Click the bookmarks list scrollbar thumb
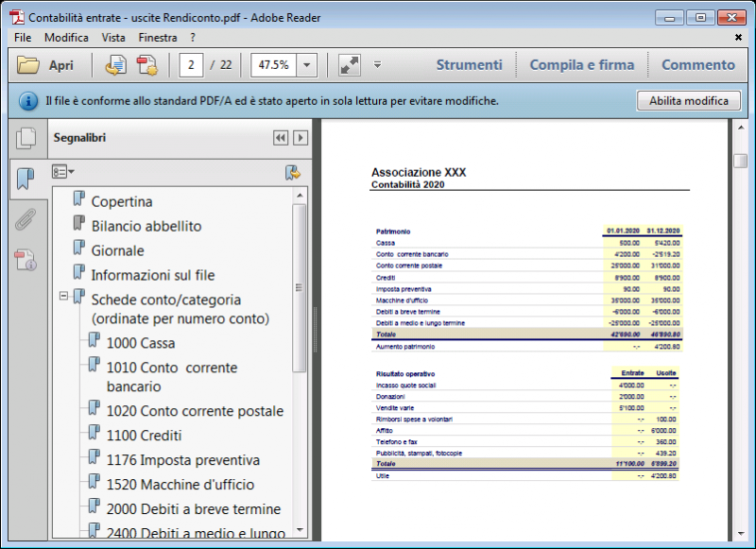The width and height of the screenshot is (756, 549). (x=300, y=288)
